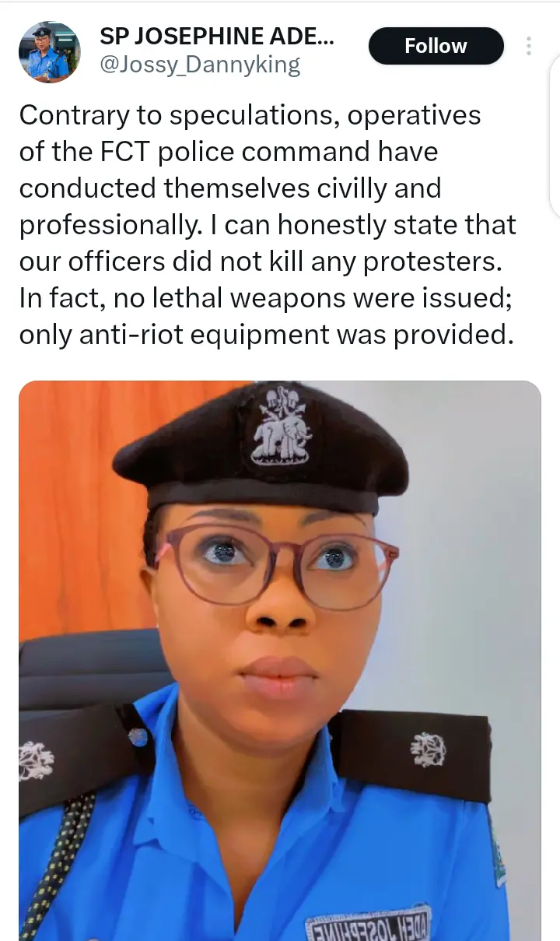
Task: Open the small profile avatar picture
Action: (x=49, y=53)
